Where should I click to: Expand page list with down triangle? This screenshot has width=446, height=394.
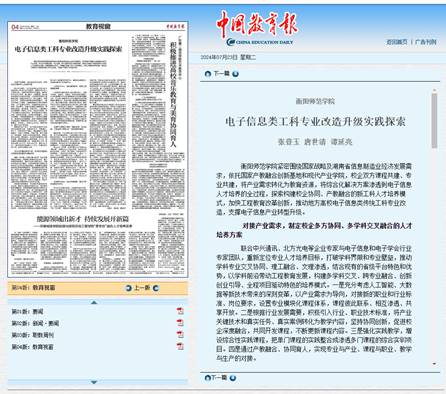94,382
